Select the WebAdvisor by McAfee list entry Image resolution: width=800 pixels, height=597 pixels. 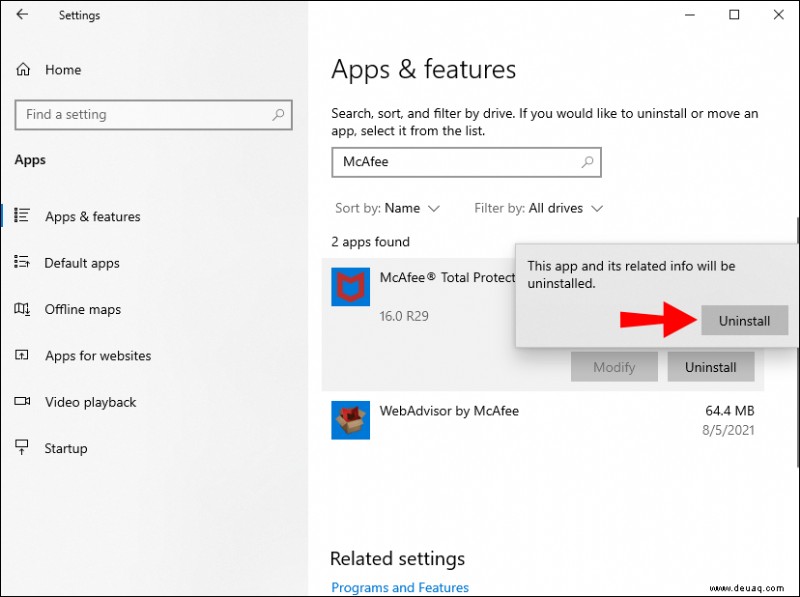click(x=543, y=420)
